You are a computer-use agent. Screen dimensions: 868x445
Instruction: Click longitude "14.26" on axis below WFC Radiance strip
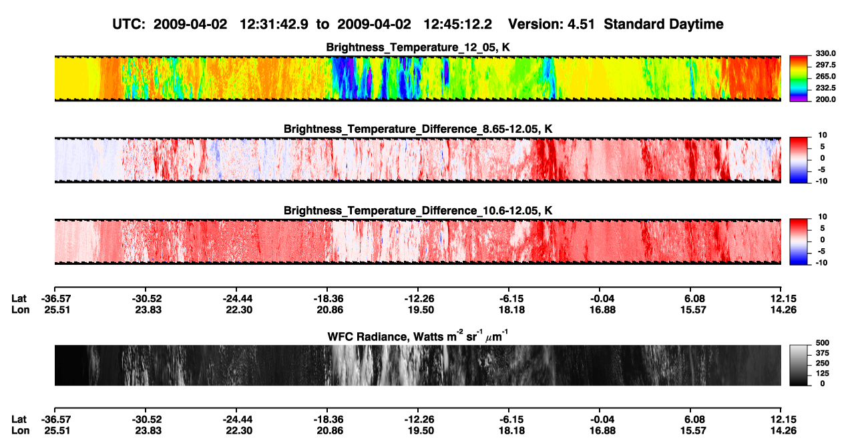(781, 430)
